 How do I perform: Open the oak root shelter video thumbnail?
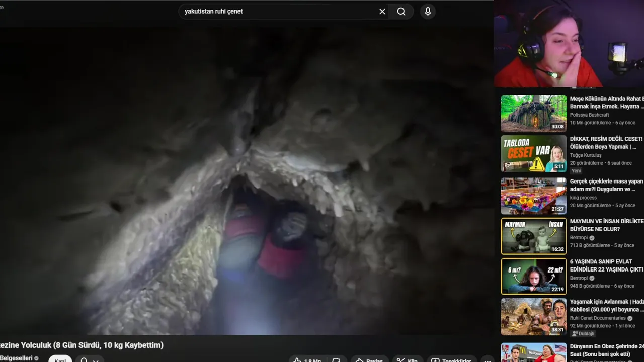tap(534, 114)
